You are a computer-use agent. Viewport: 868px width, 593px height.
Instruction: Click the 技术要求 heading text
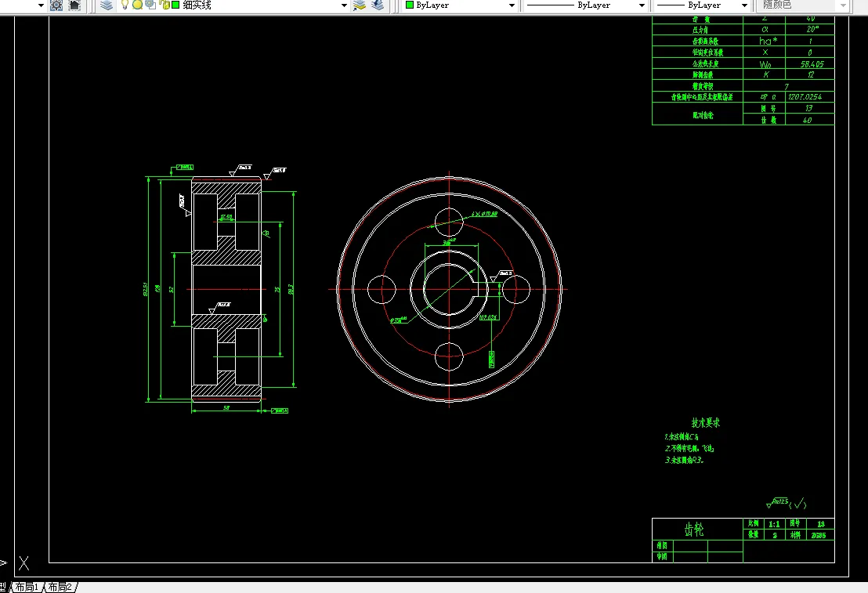pos(705,422)
